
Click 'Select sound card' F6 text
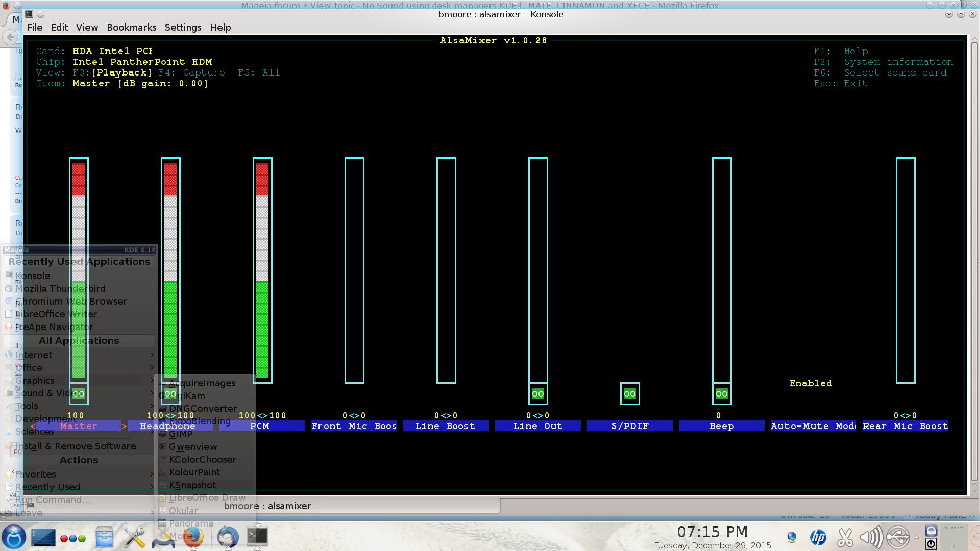(x=896, y=73)
